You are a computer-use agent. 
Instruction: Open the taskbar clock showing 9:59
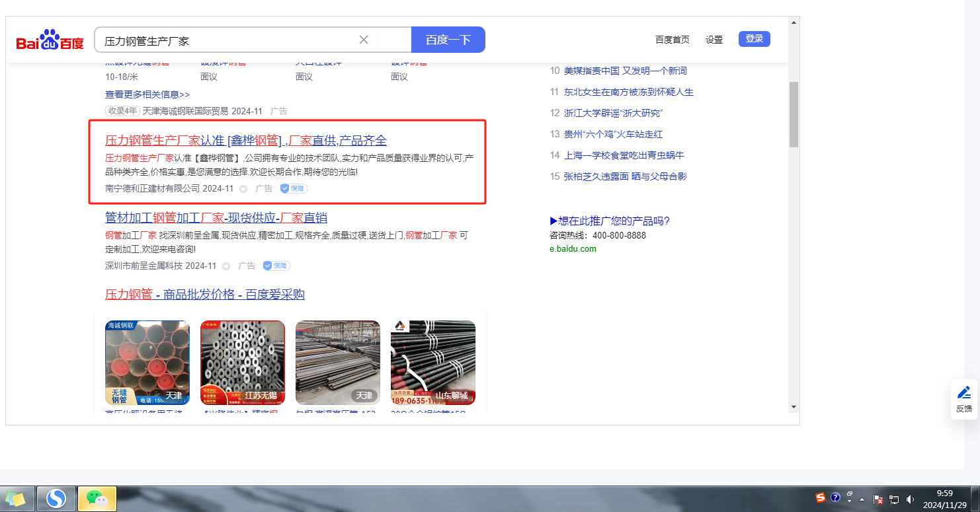click(945, 499)
